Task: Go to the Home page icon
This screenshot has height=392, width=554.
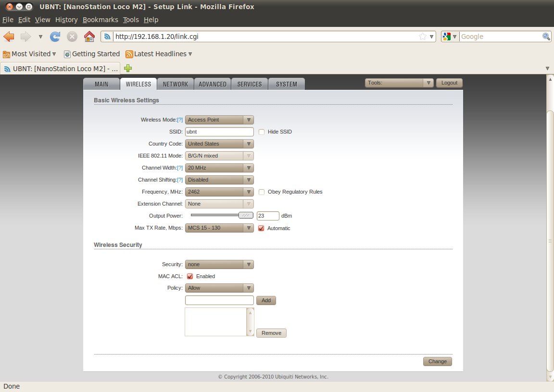Action: [x=89, y=37]
